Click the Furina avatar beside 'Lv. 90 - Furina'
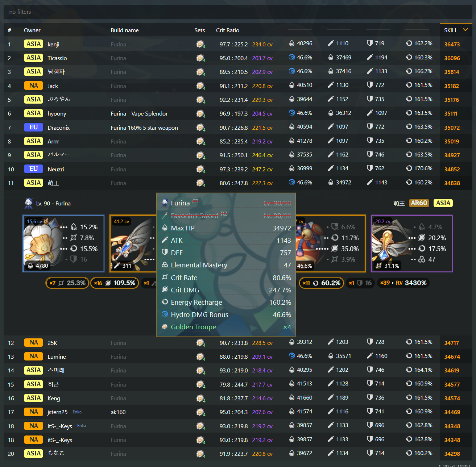Screen dimensions: 476x467 29,203
